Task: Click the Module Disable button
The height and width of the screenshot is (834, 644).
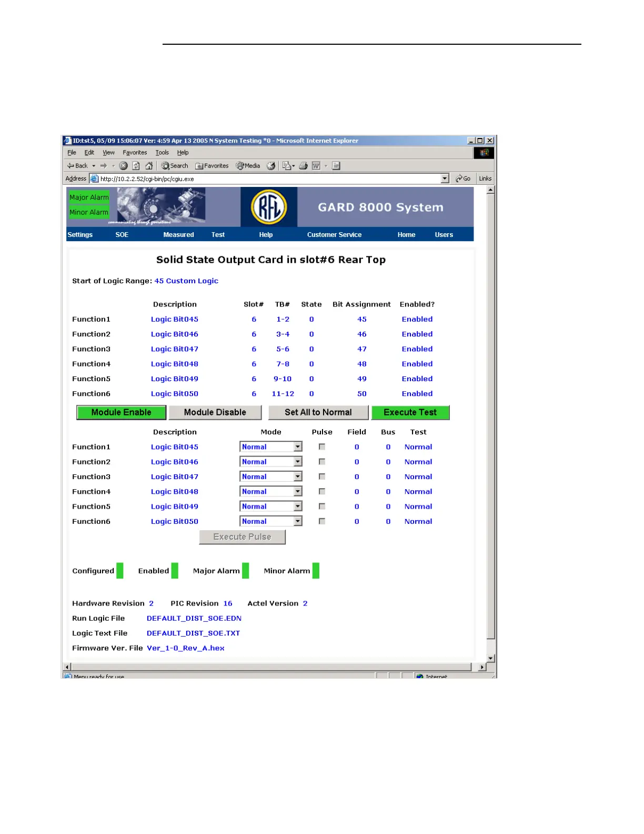Action: coord(215,413)
